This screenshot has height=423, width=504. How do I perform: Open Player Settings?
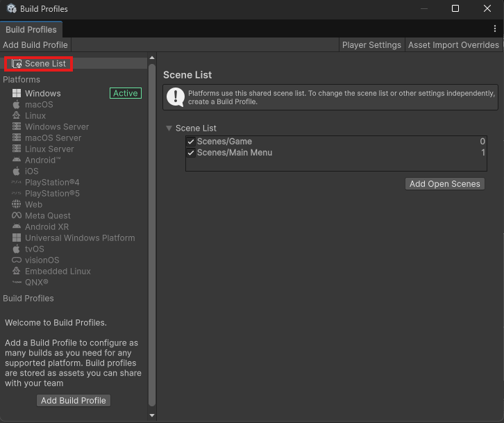(371, 44)
